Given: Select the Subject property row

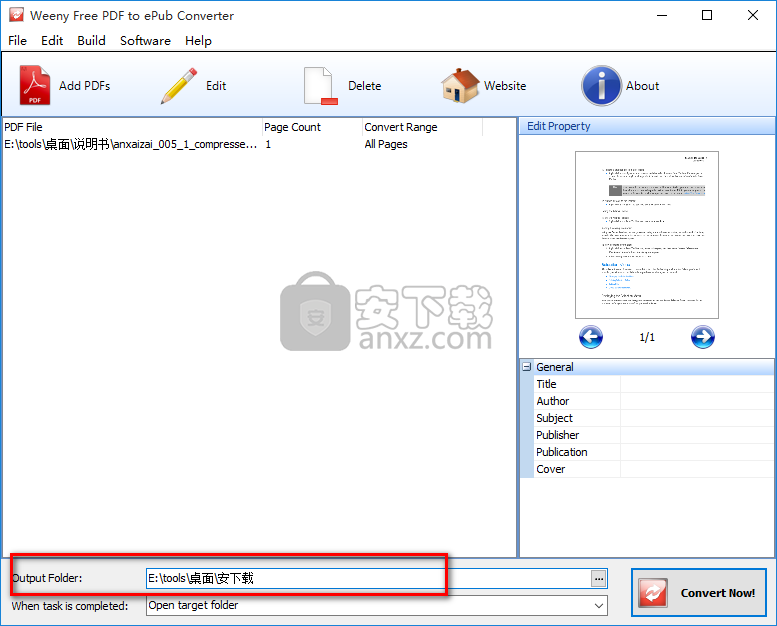Looking at the screenshot, I should point(654,418).
